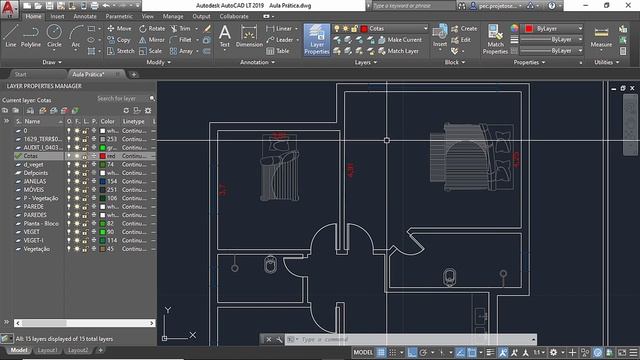Open the Dimension tool
Image resolution: width=640 pixels, height=360 pixels.
pyautogui.click(x=249, y=36)
